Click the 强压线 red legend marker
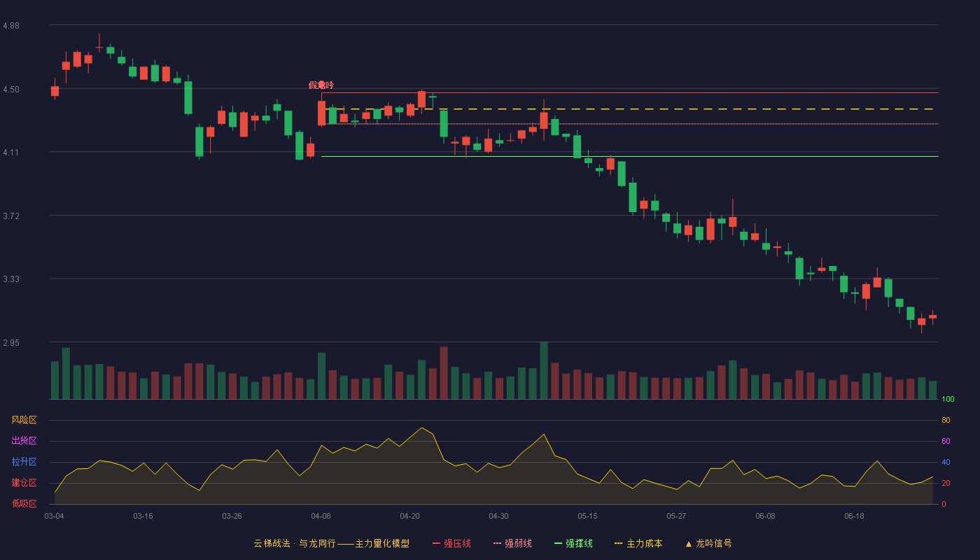 point(437,543)
